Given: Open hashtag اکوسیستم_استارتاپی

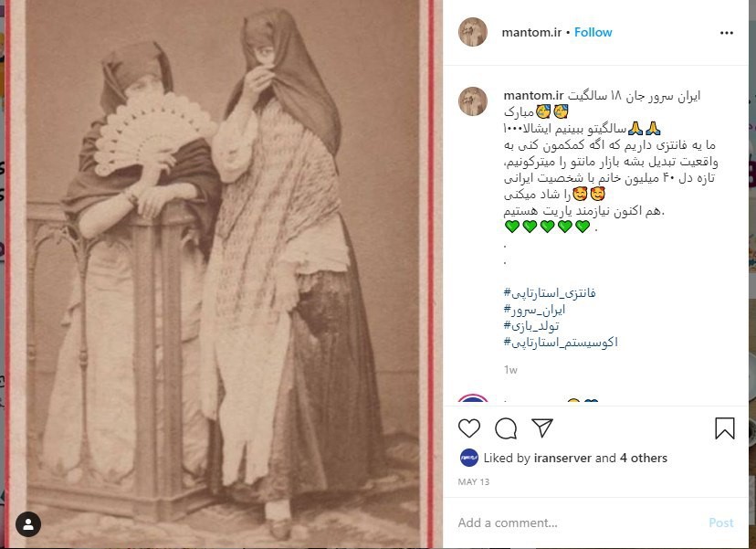Looking at the screenshot, I should tap(561, 342).
